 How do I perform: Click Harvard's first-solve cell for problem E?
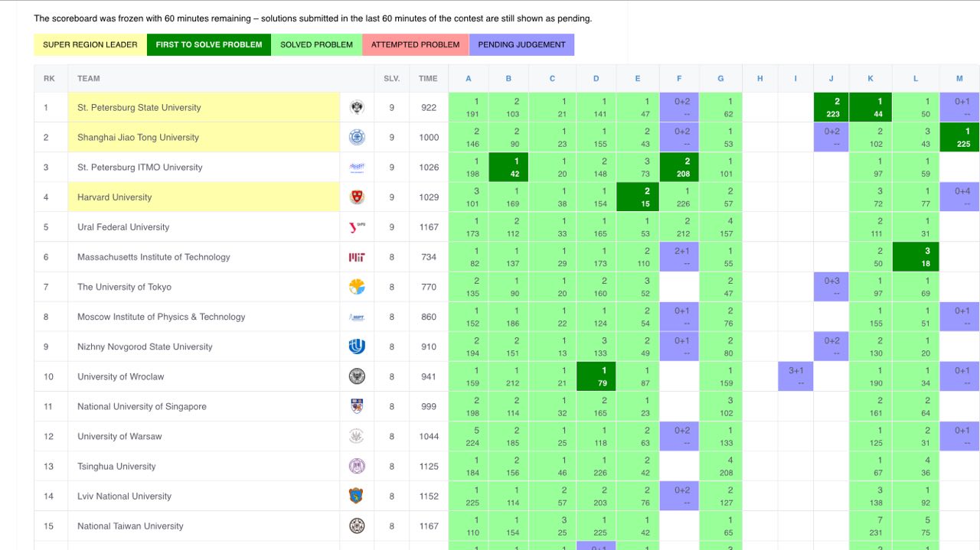coord(639,197)
